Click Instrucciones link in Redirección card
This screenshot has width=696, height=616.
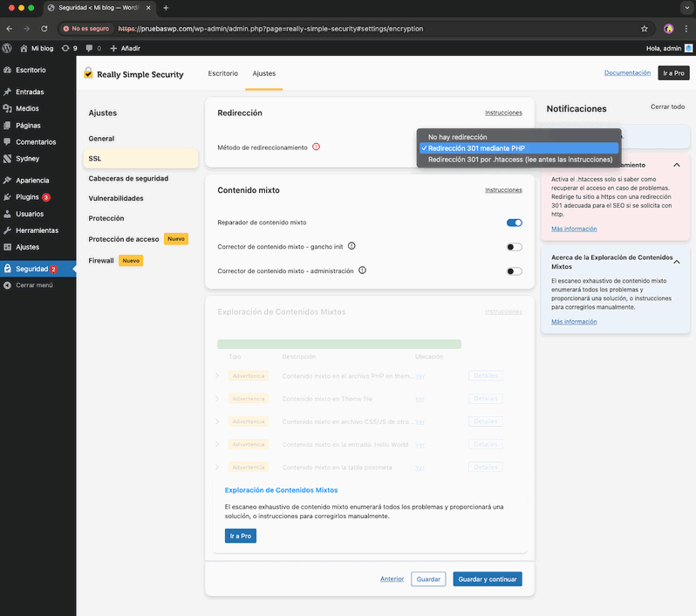tap(503, 113)
